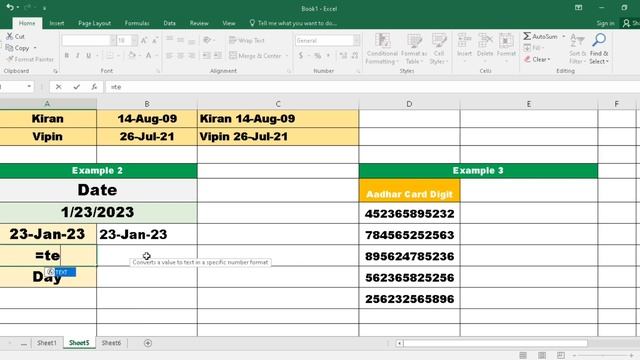This screenshot has width=640, height=360.
Task: Switch to the Data tab
Action: click(x=169, y=23)
